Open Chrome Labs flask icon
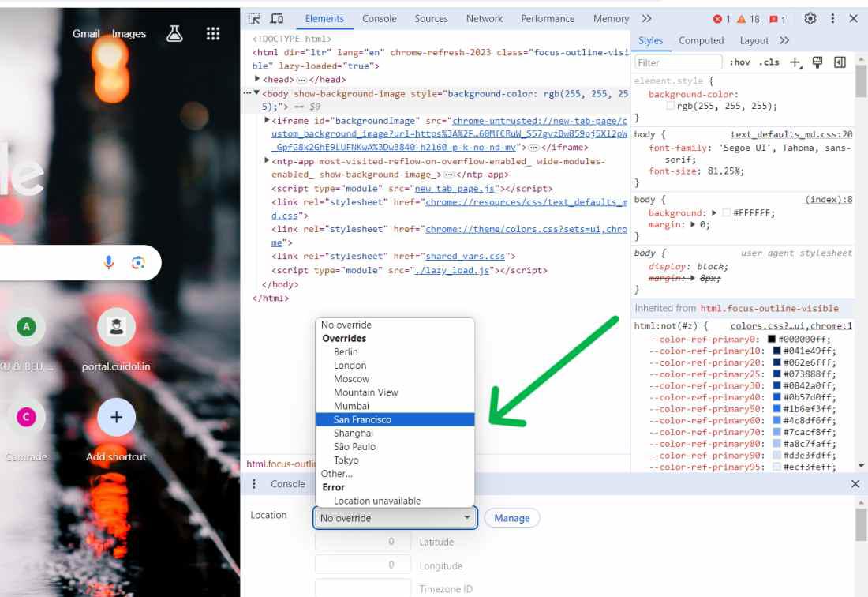Viewport: 868px width, 597px height. tap(174, 34)
